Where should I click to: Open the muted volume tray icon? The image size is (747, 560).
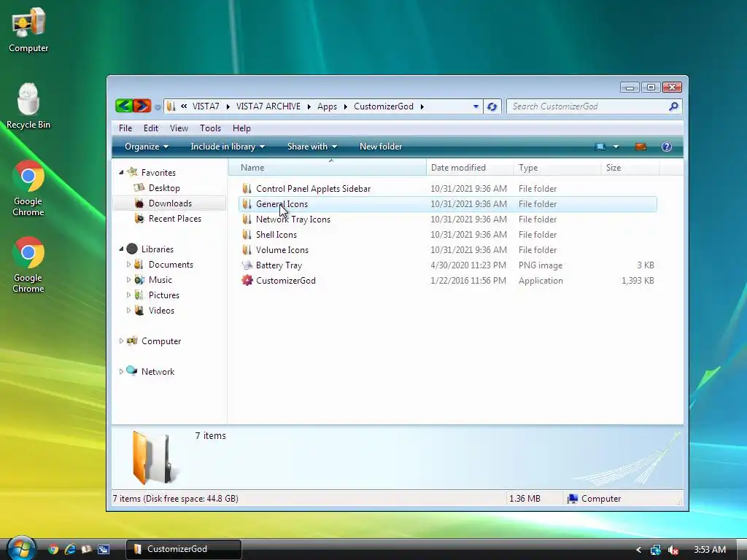673,550
